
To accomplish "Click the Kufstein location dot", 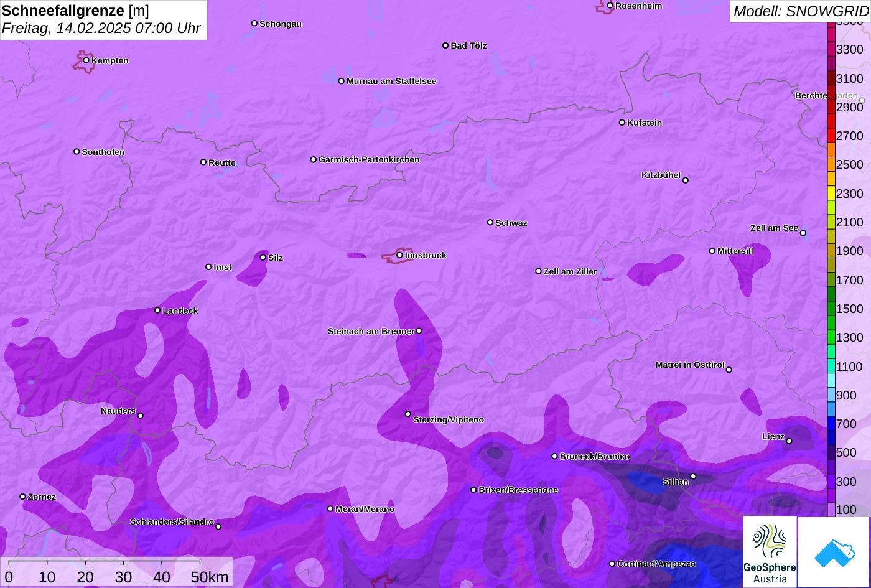I will click(622, 123).
